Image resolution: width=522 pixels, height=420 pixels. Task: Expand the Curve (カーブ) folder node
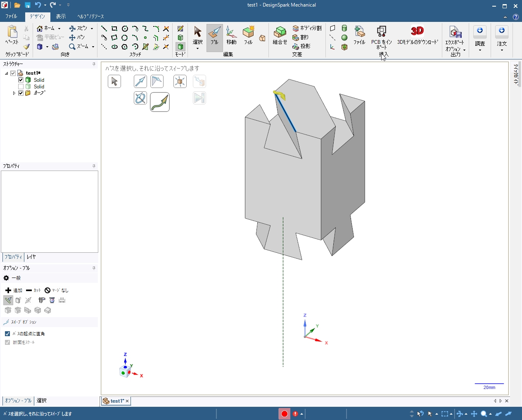point(14,93)
